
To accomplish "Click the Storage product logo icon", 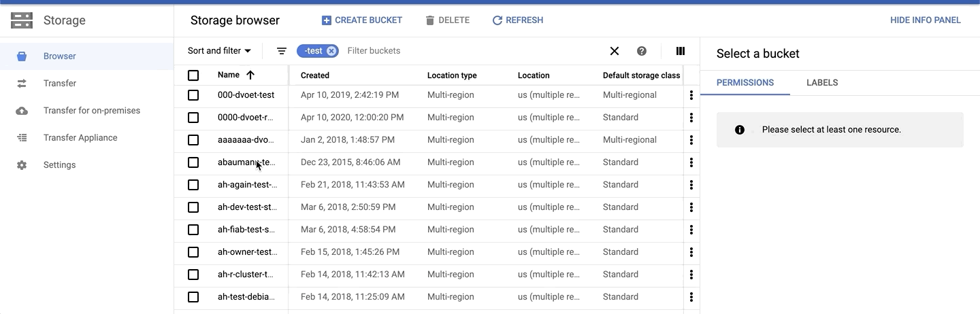I will pyautogui.click(x=22, y=20).
